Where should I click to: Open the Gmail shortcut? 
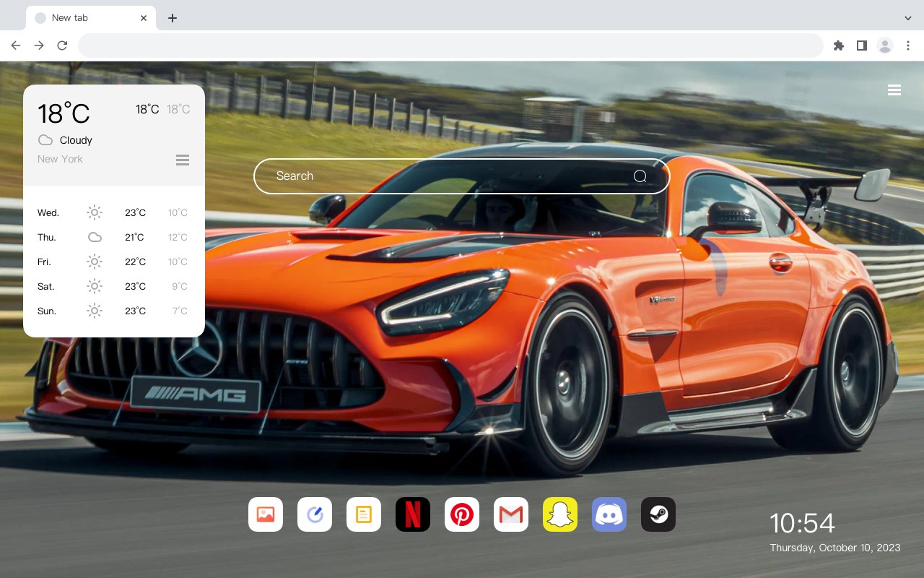tap(511, 514)
